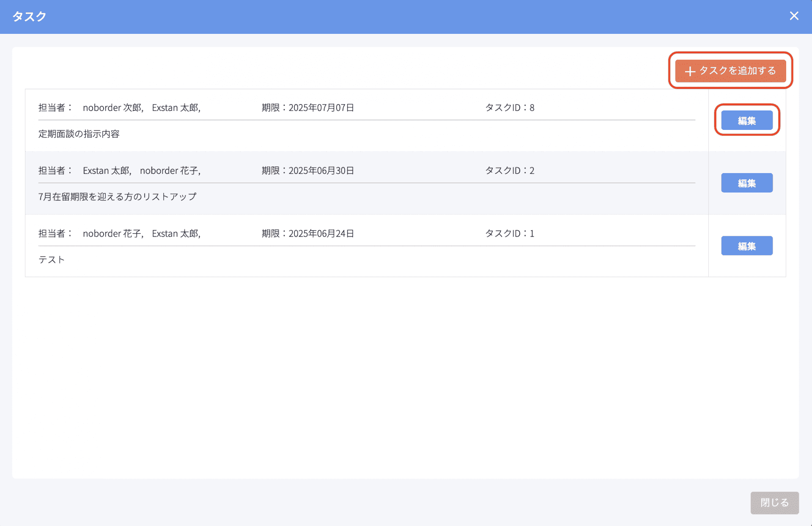Select the テスト task description
The image size is (812, 526).
tap(52, 259)
